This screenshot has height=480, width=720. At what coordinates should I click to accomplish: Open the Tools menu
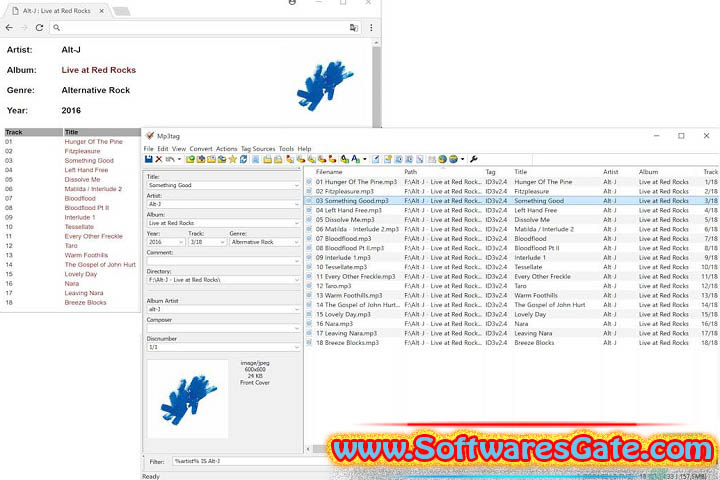pyautogui.click(x=286, y=149)
